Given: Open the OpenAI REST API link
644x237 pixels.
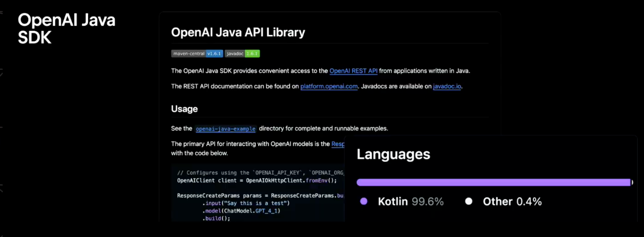Looking at the screenshot, I should 353,71.
